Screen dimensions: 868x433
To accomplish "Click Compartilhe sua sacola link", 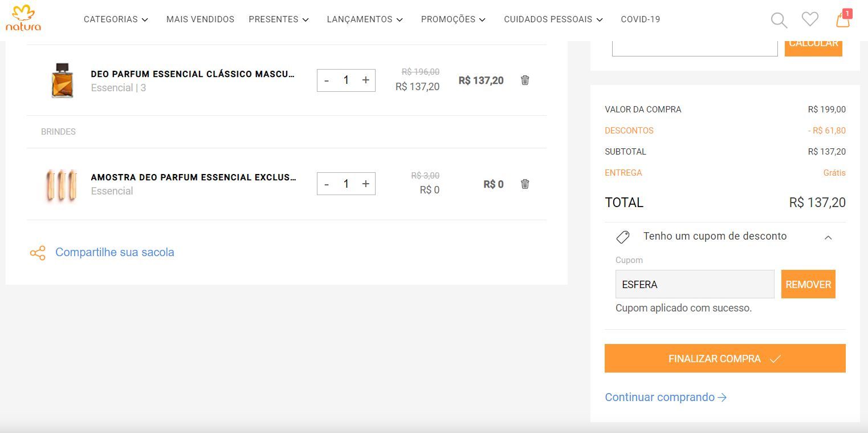I will 115,252.
